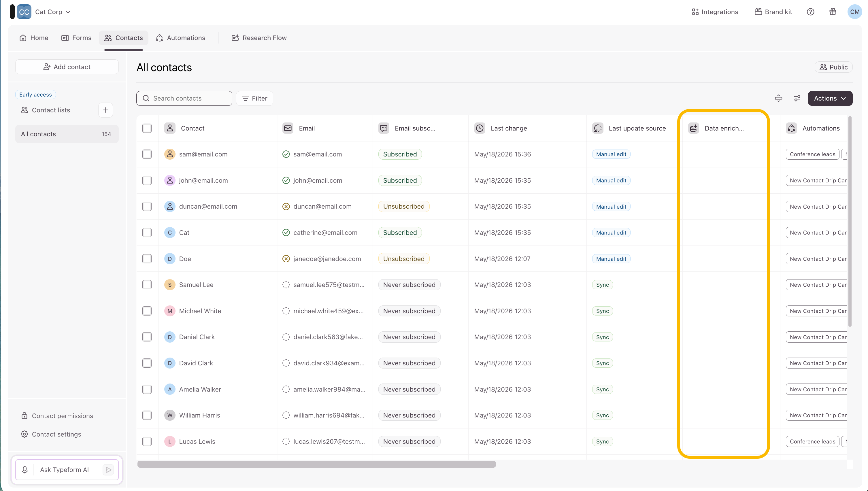868x491 pixels.
Task: Click the Email subscription column icon
Action: tap(384, 128)
